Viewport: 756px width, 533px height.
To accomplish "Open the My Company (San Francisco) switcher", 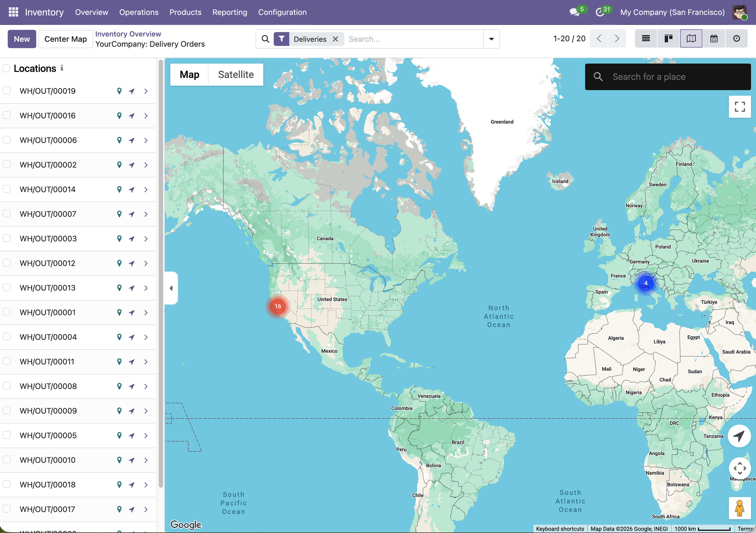I will [672, 12].
